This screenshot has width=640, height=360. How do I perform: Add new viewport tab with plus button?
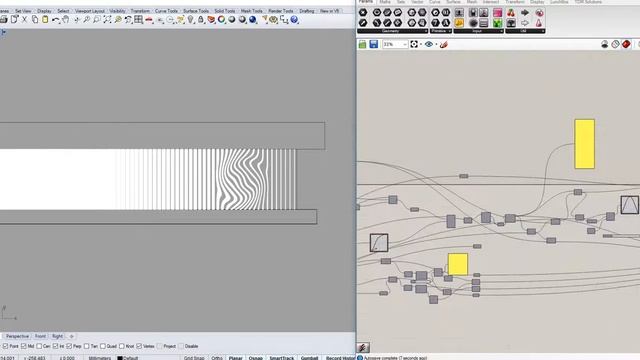(71, 336)
